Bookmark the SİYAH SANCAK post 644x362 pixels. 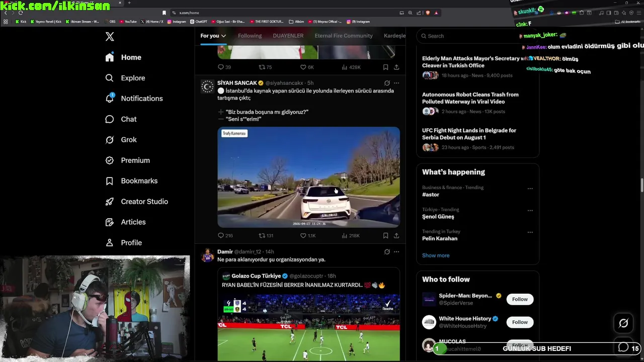385,235
